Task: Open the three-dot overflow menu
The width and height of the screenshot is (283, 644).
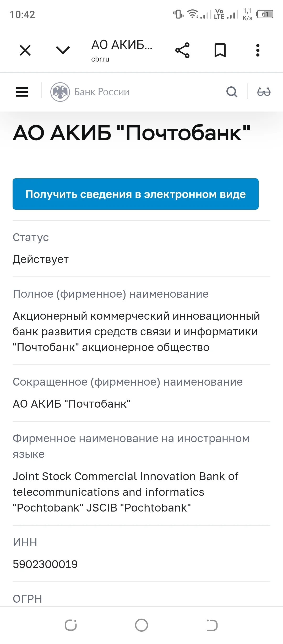Action: tap(258, 50)
